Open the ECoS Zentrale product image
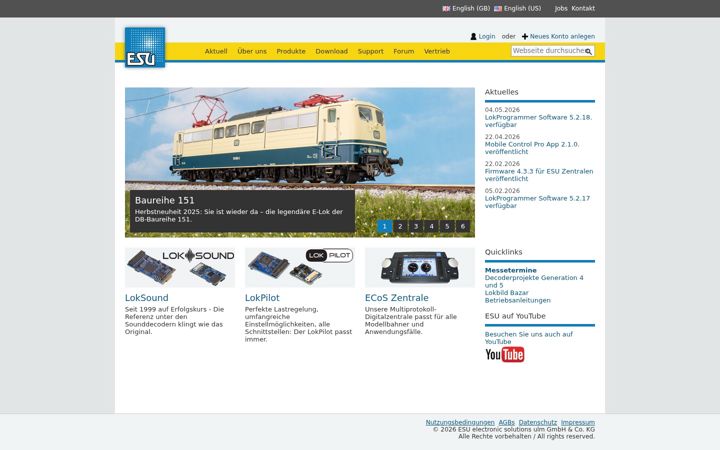The image size is (720, 450). point(420,268)
